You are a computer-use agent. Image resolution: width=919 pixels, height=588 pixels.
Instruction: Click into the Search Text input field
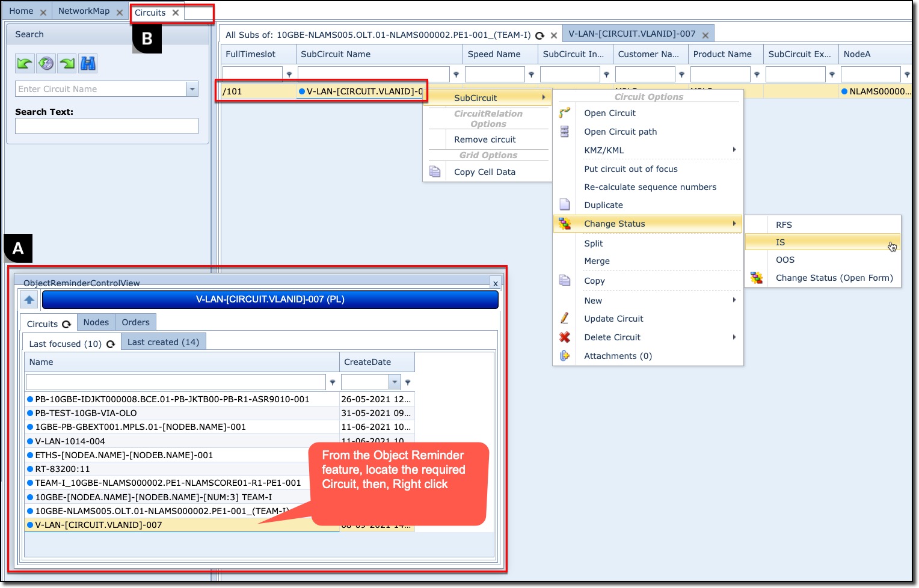[x=106, y=126]
